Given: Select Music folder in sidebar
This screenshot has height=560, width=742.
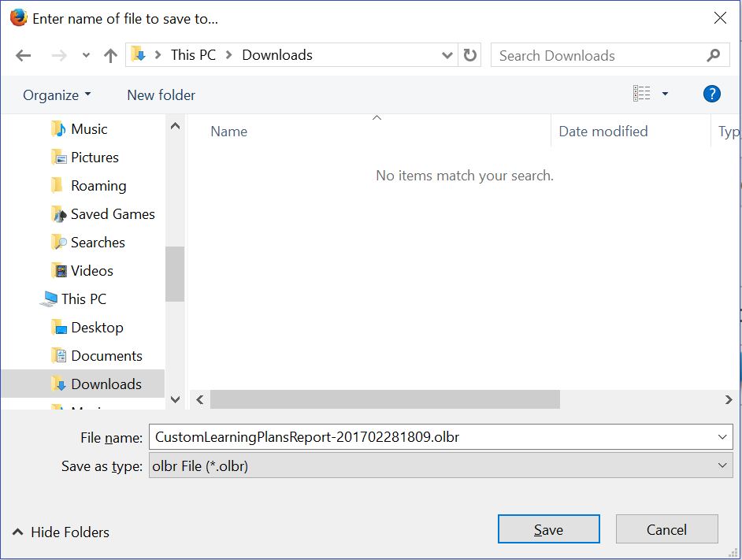Looking at the screenshot, I should pos(88,129).
